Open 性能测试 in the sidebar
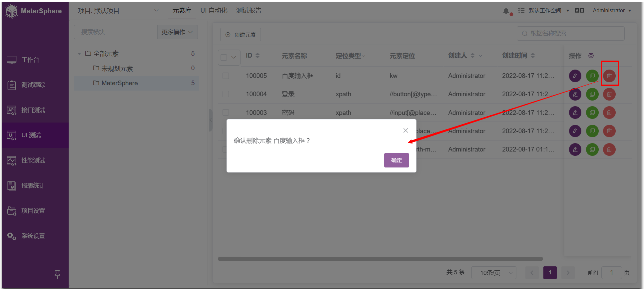 click(35, 160)
